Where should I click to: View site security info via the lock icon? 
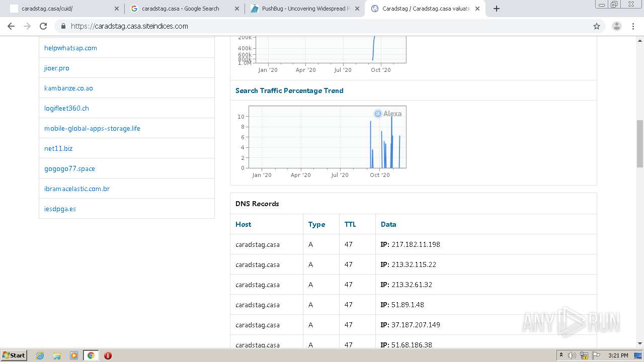pos(63,26)
